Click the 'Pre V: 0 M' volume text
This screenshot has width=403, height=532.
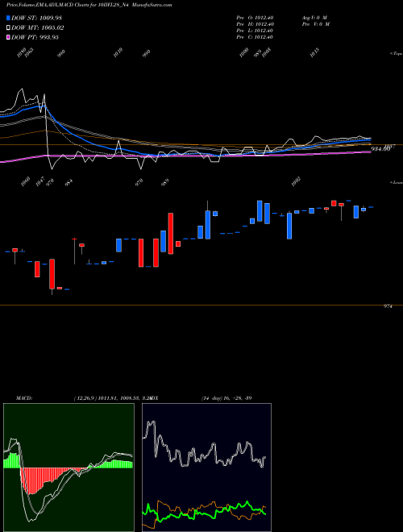(x=316, y=24)
